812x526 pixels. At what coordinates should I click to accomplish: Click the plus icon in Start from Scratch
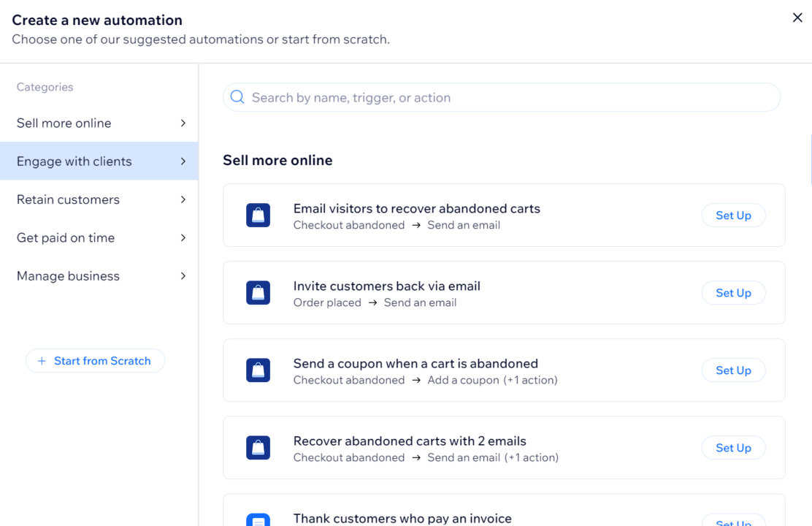point(42,361)
